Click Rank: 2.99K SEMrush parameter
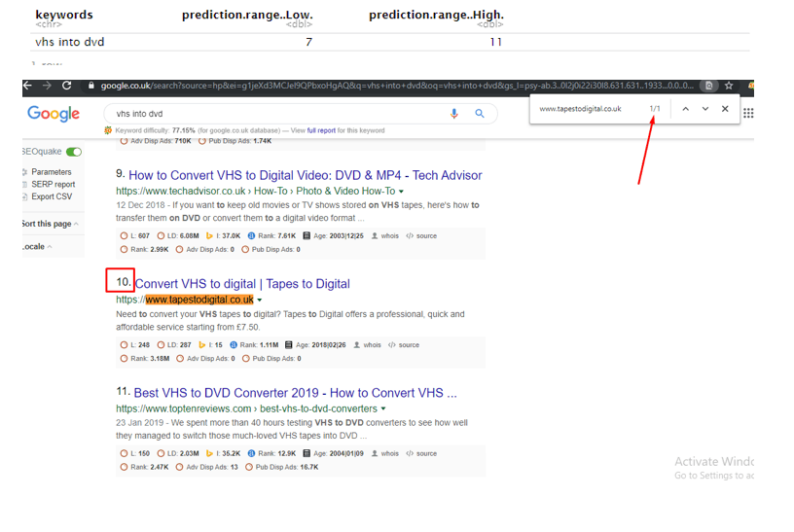 [x=144, y=250]
